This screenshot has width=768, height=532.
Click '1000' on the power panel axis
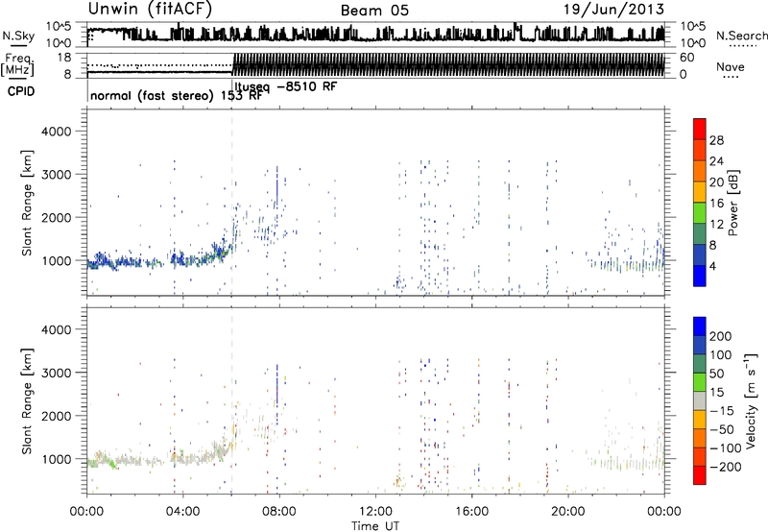[x=56, y=260]
